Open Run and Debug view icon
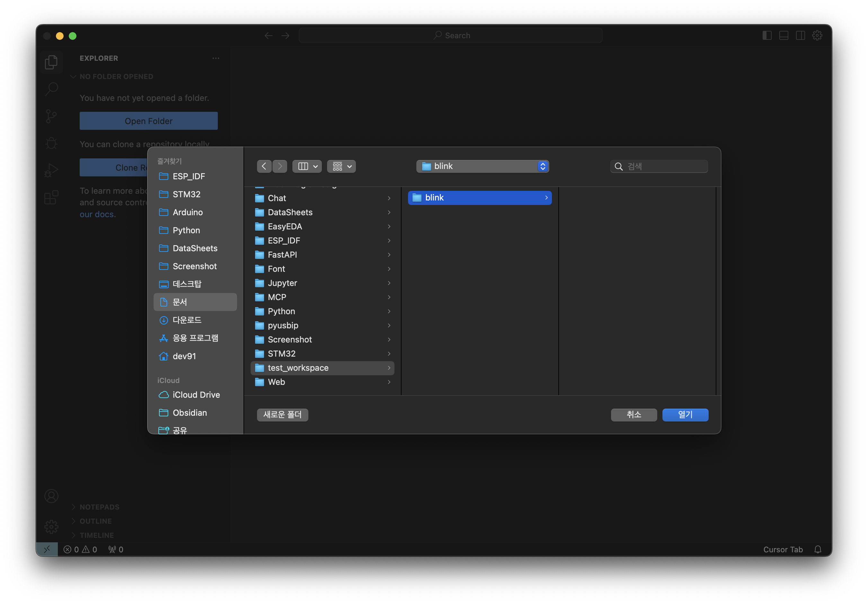The height and width of the screenshot is (604, 868). (x=51, y=170)
